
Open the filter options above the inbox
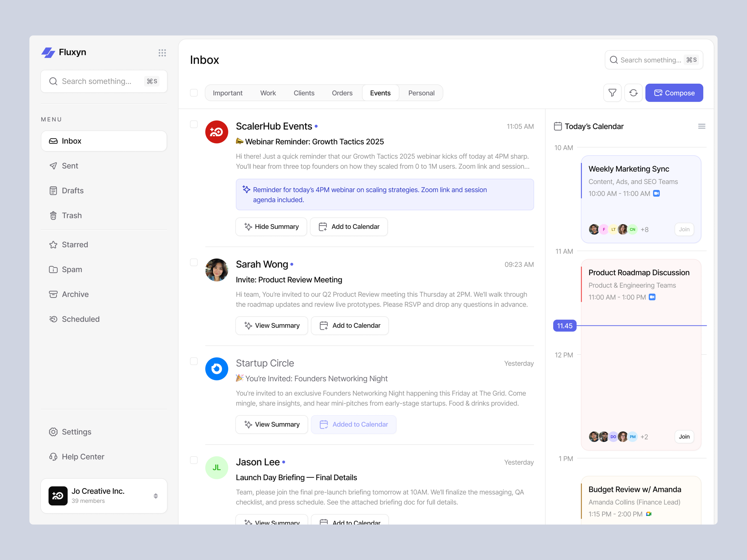(612, 93)
